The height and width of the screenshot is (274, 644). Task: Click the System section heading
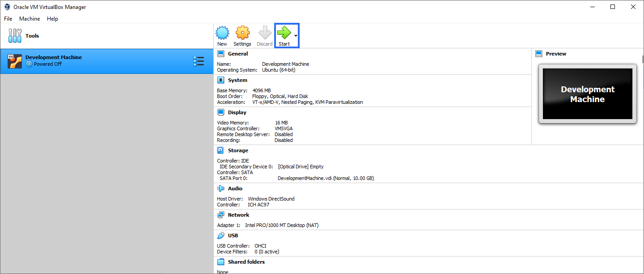[237, 80]
